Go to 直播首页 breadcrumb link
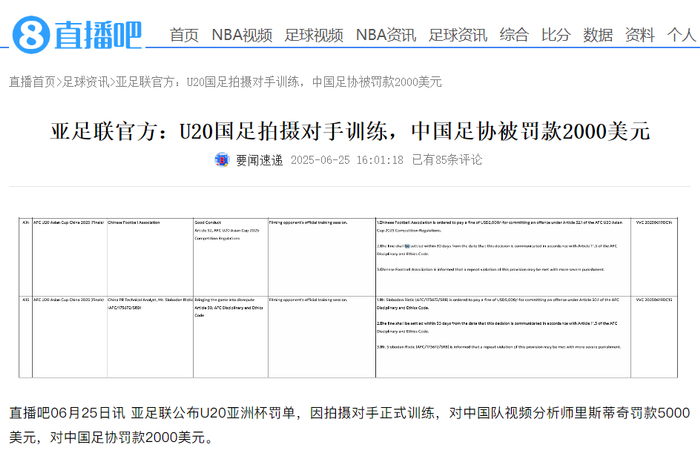Image resolution: width=700 pixels, height=462 pixels. [x=32, y=82]
